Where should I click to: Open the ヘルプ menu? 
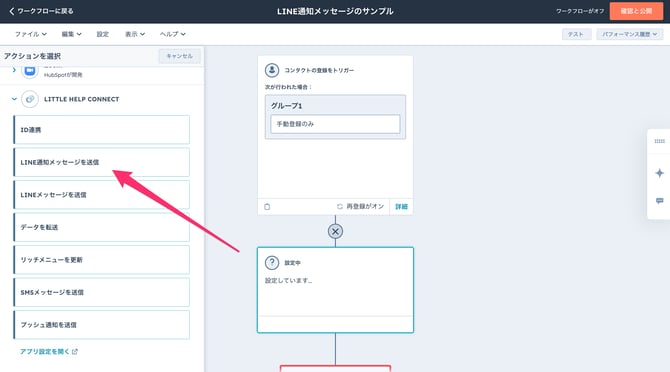pyautogui.click(x=173, y=34)
